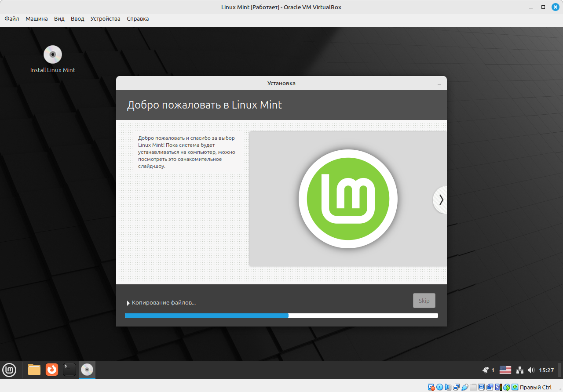This screenshot has height=392, width=563.
Task: Open the volume speaker tray icon
Action: pos(531,370)
